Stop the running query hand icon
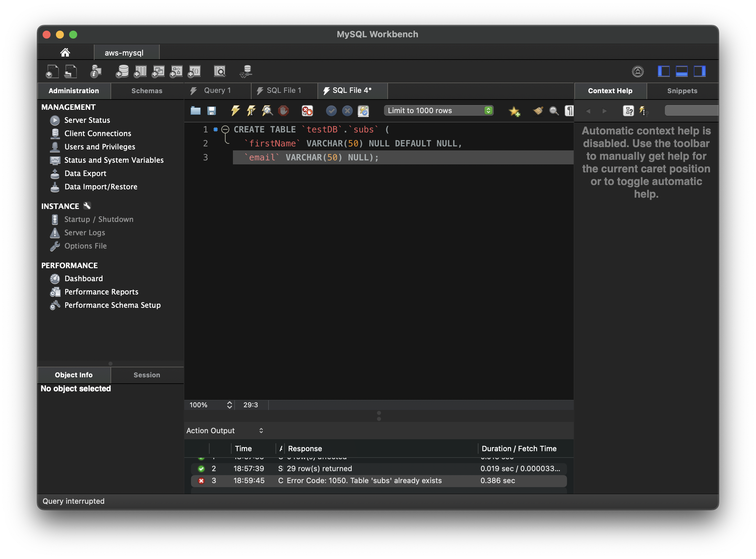The image size is (756, 559). (283, 111)
